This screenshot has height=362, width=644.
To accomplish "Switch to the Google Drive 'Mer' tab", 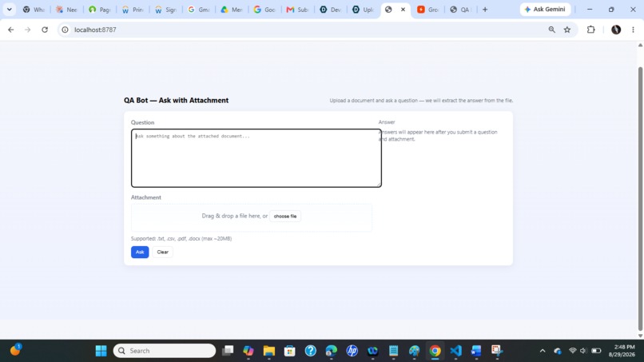I will (x=231, y=10).
